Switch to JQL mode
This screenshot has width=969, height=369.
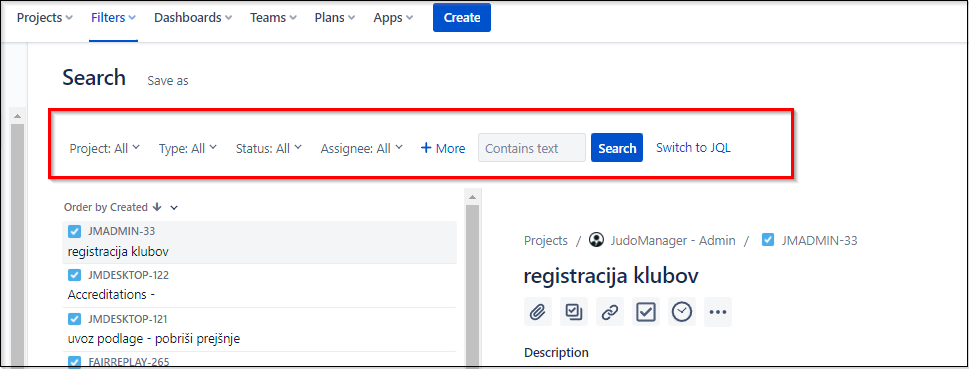[693, 148]
